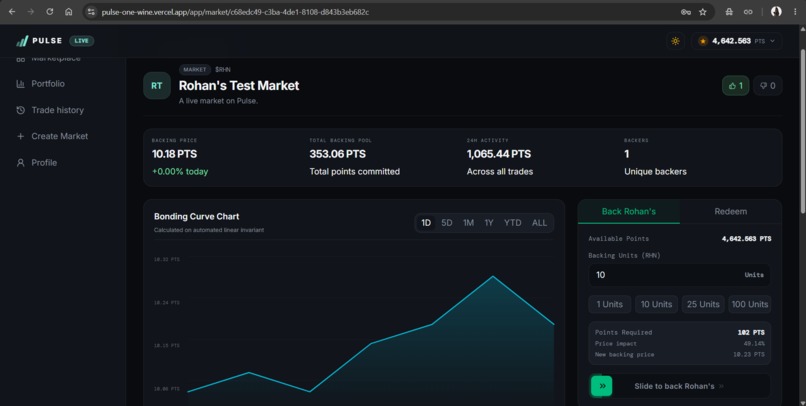Open the points balance dropdown
This screenshot has width=806, height=406.
point(737,41)
